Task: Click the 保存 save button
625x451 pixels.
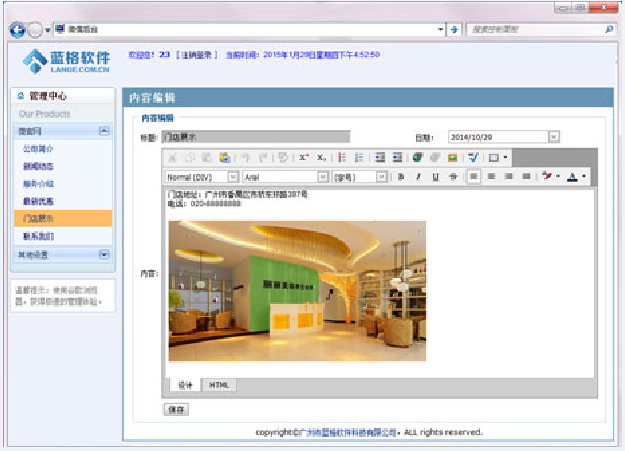Action: 176,409
